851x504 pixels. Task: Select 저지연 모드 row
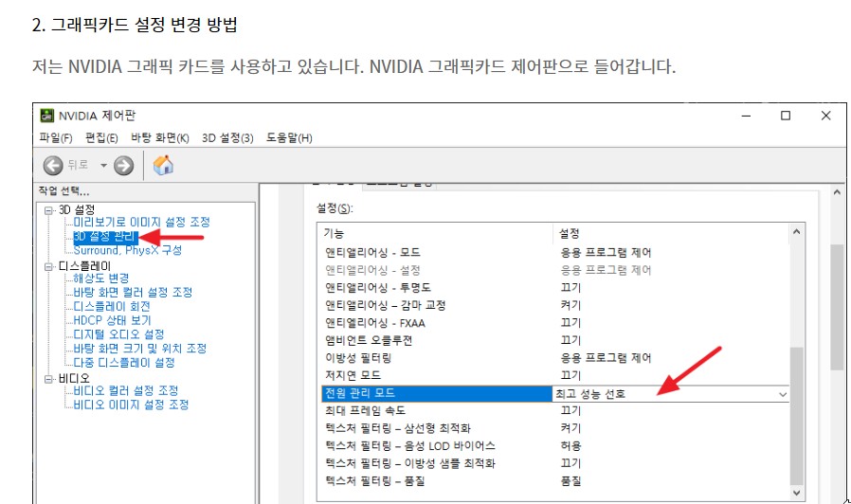pyautogui.click(x=554, y=375)
